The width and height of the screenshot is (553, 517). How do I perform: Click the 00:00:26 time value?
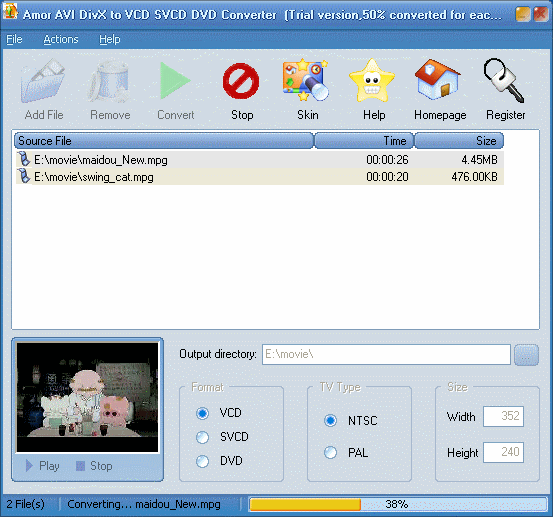pyautogui.click(x=387, y=160)
